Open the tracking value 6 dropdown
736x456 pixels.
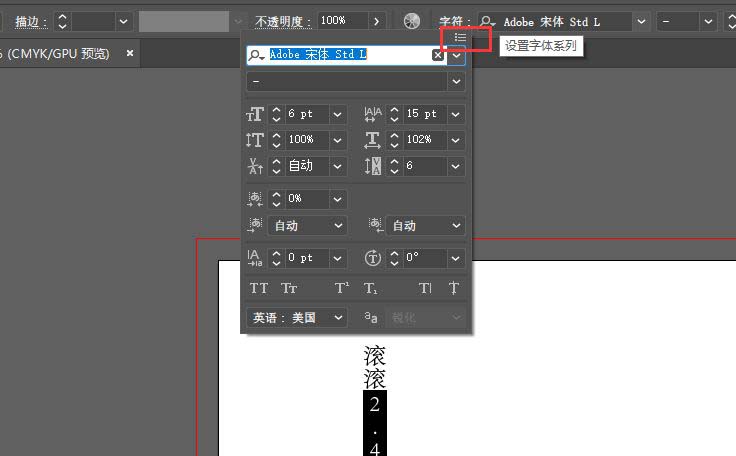click(x=455, y=166)
